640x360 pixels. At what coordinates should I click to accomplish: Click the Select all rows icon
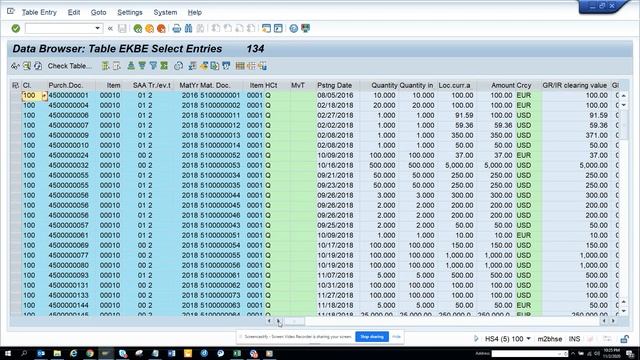point(105,66)
